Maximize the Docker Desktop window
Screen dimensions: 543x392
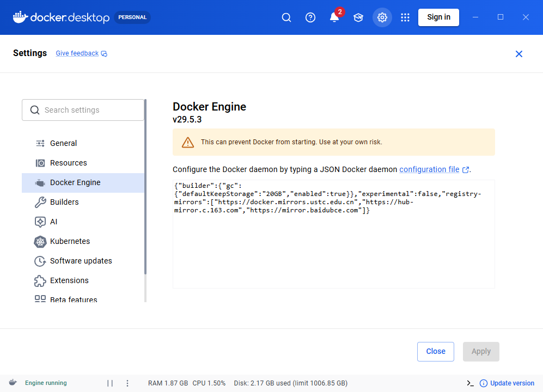501,17
